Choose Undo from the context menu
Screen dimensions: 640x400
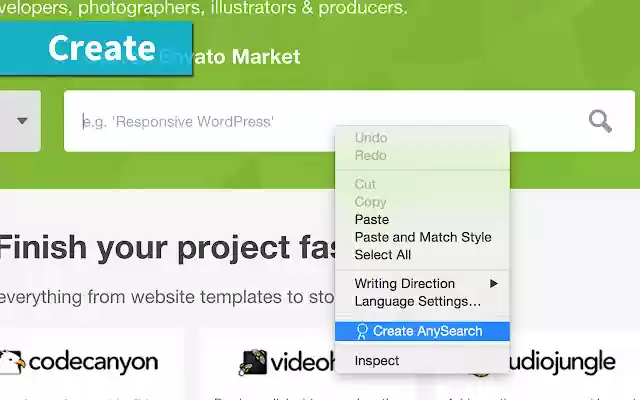click(371, 138)
